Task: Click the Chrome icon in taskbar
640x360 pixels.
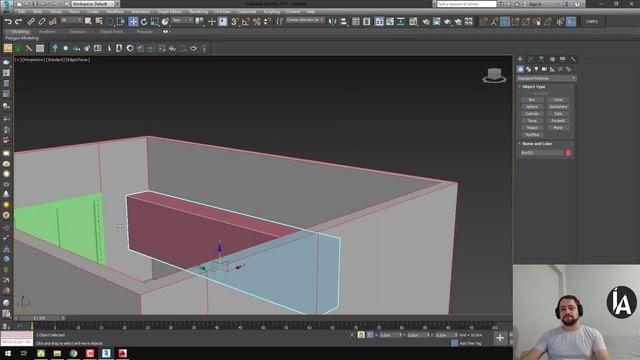Action: (73, 353)
